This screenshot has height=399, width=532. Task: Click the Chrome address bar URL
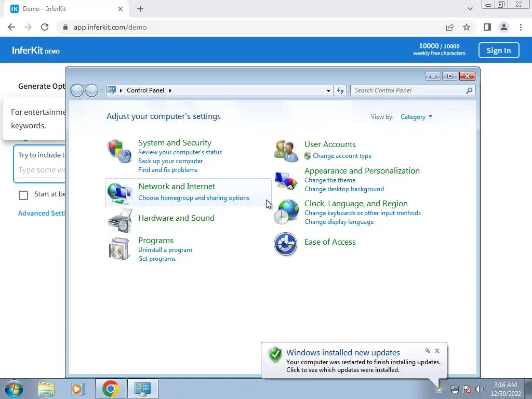coord(110,27)
